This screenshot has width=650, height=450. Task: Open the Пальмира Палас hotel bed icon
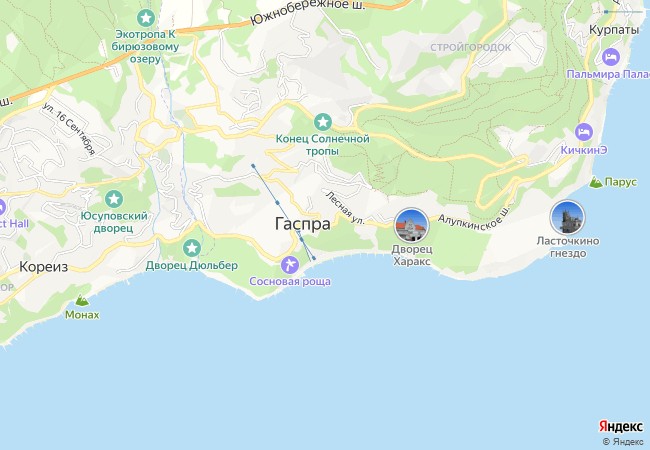pyautogui.click(x=611, y=57)
